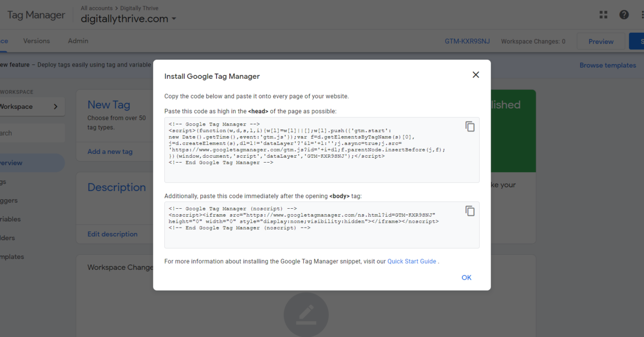
Task: Copy the noscript body code snippet
Action: (470, 211)
